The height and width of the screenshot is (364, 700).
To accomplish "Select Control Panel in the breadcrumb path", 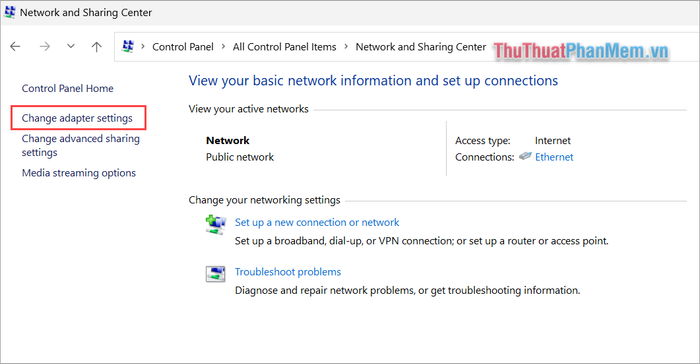I will tap(183, 47).
